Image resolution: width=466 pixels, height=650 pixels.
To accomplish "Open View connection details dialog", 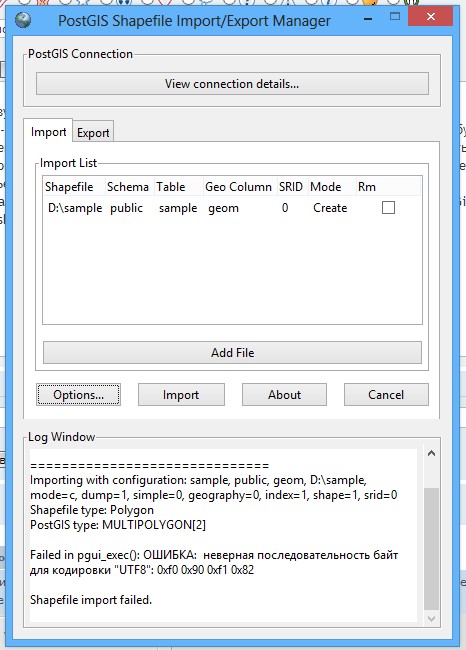I will (232, 84).
